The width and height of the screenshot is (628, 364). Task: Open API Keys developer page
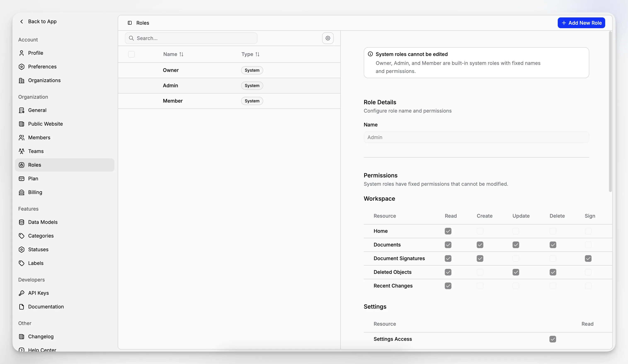click(x=64, y=293)
